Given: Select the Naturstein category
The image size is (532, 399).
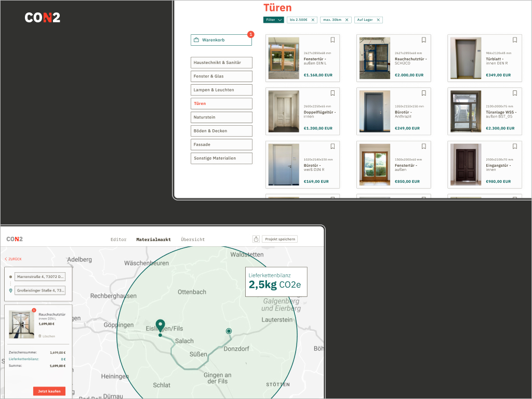Looking at the screenshot, I should 221,117.
